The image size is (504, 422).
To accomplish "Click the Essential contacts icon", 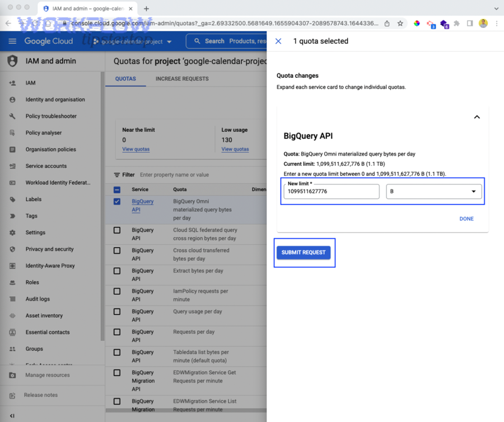I will pos(12,332).
